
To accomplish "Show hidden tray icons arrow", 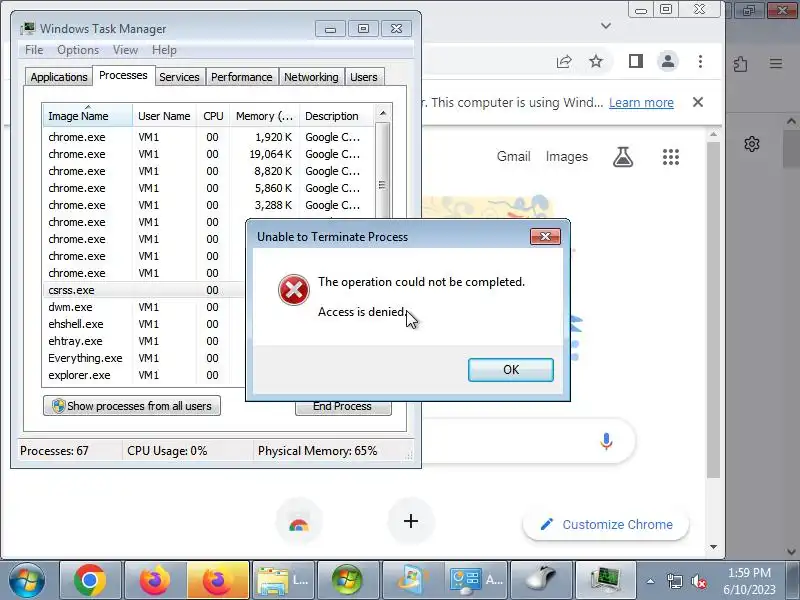I will click(650, 581).
